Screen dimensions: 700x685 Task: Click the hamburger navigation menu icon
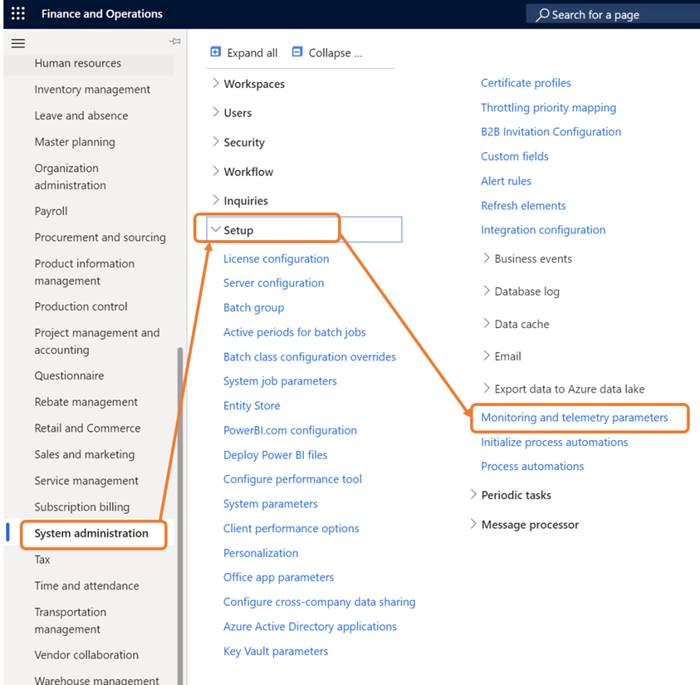[x=18, y=43]
